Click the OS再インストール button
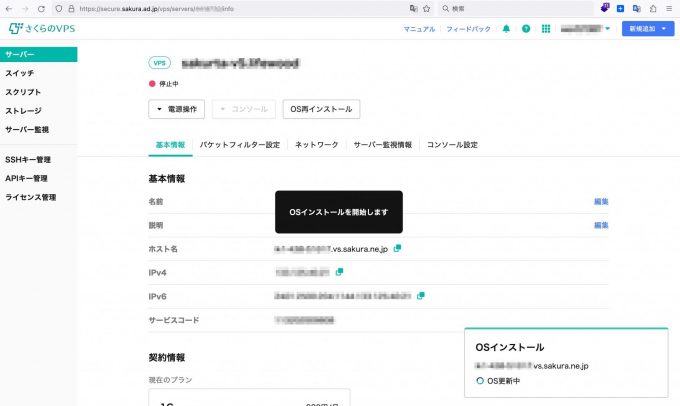The height and width of the screenshot is (406, 680). pyautogui.click(x=320, y=110)
